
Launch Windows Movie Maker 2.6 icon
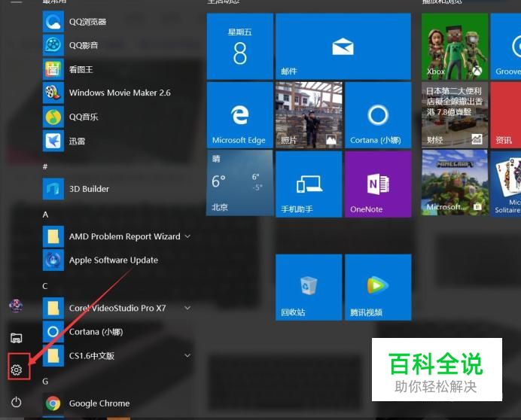click(x=53, y=93)
